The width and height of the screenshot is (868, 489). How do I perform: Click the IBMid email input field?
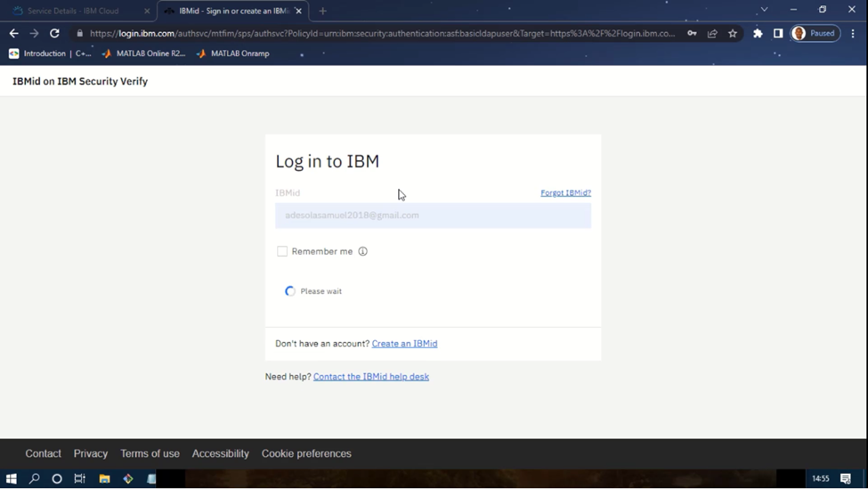pos(433,216)
